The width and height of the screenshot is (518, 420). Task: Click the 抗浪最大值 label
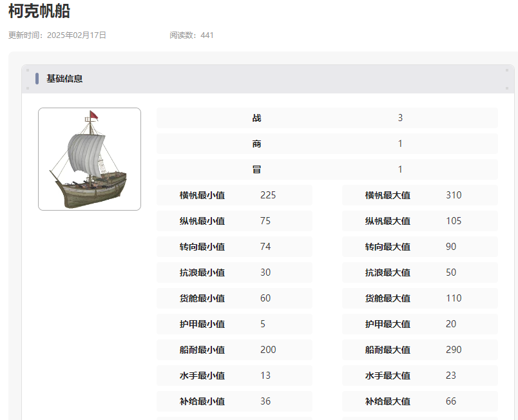pyautogui.click(x=388, y=272)
